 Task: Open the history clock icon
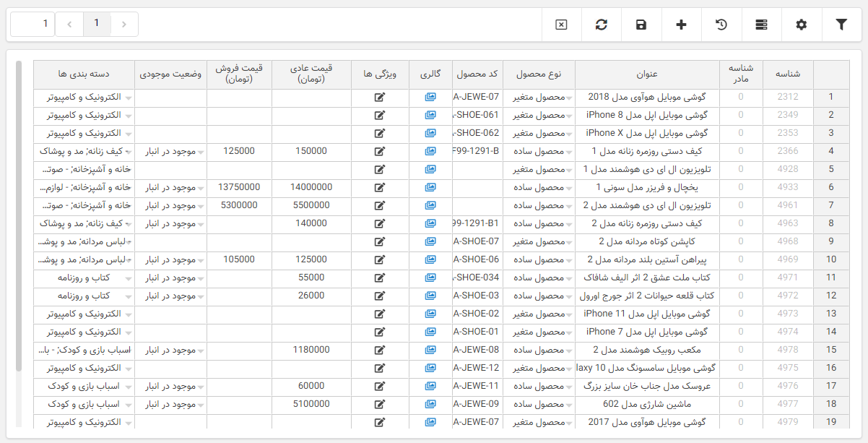click(721, 25)
